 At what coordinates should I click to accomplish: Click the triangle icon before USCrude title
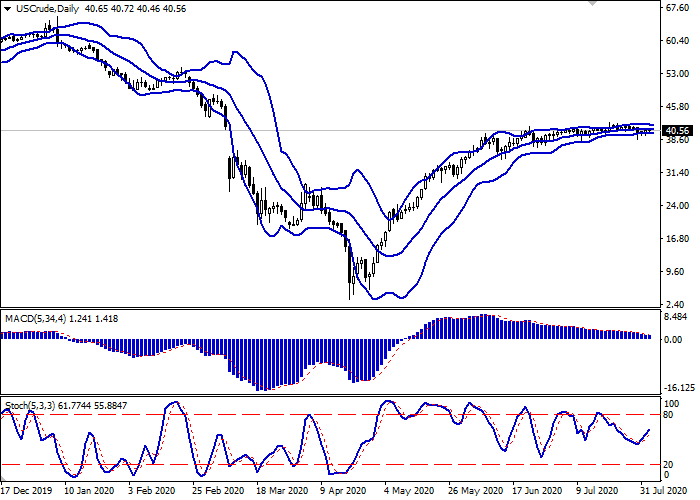click(x=7, y=10)
